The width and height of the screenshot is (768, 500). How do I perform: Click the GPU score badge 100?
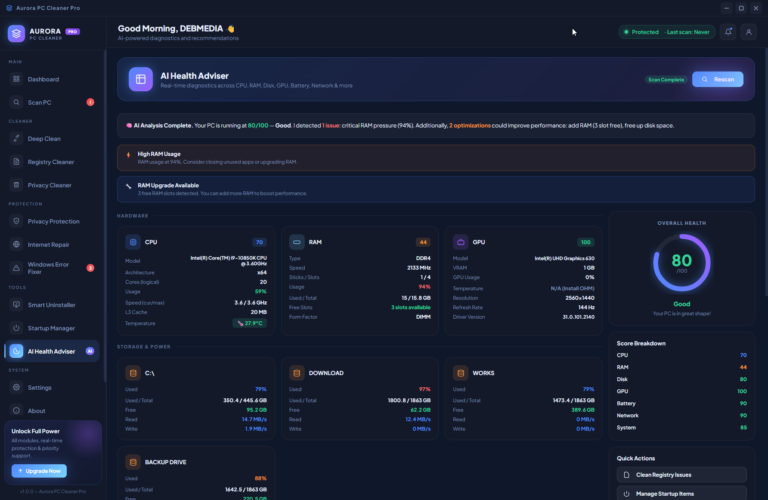click(586, 242)
